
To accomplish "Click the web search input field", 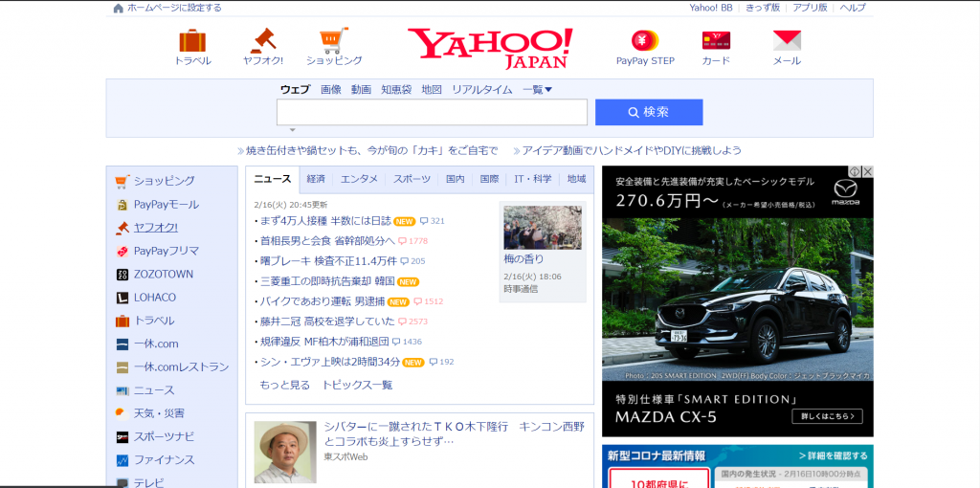I will pyautogui.click(x=432, y=113).
